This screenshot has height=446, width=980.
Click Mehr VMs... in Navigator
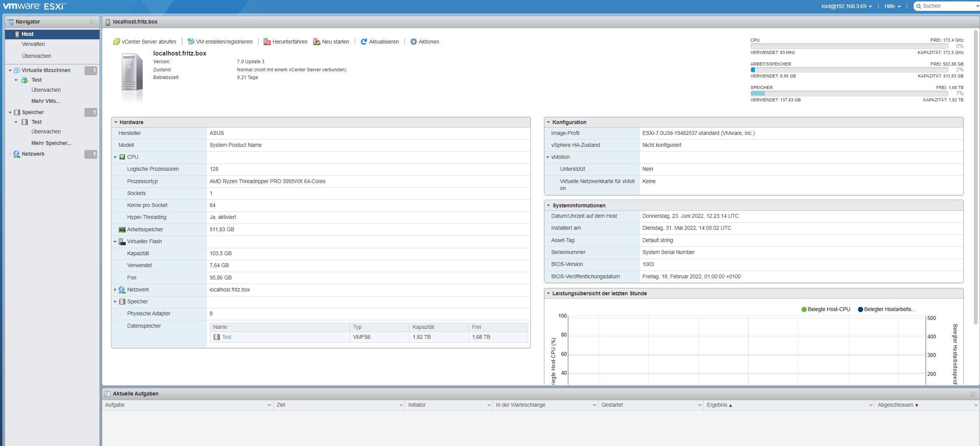pyautogui.click(x=46, y=101)
